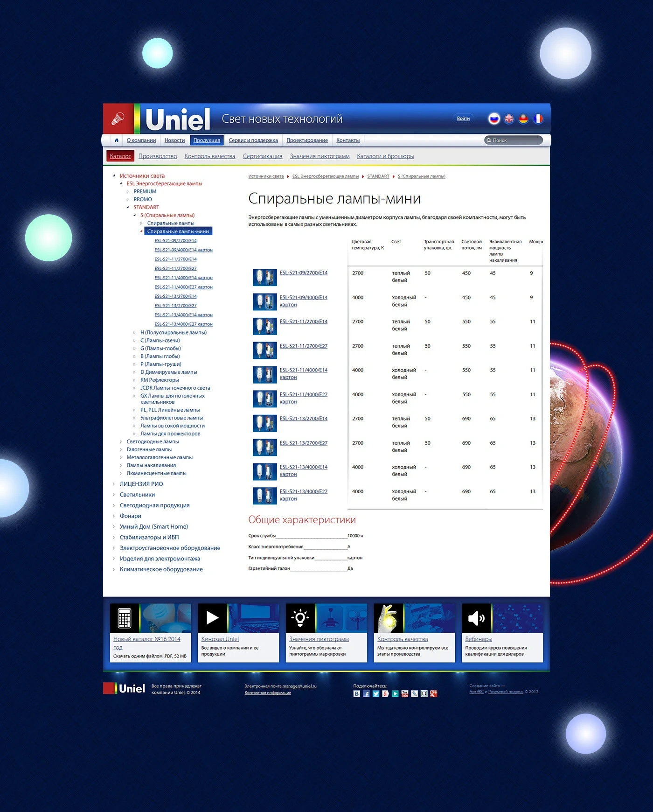
Task: Open the 'Контакты' menu item
Action: coord(348,140)
